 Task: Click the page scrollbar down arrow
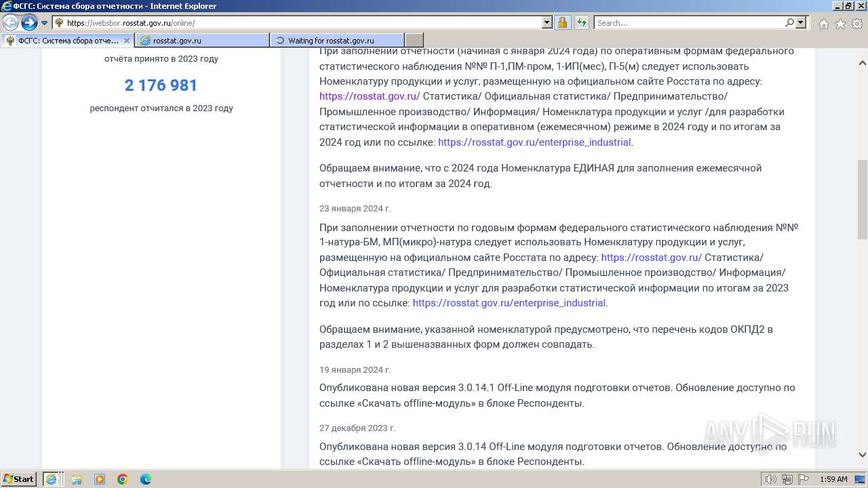[862, 455]
